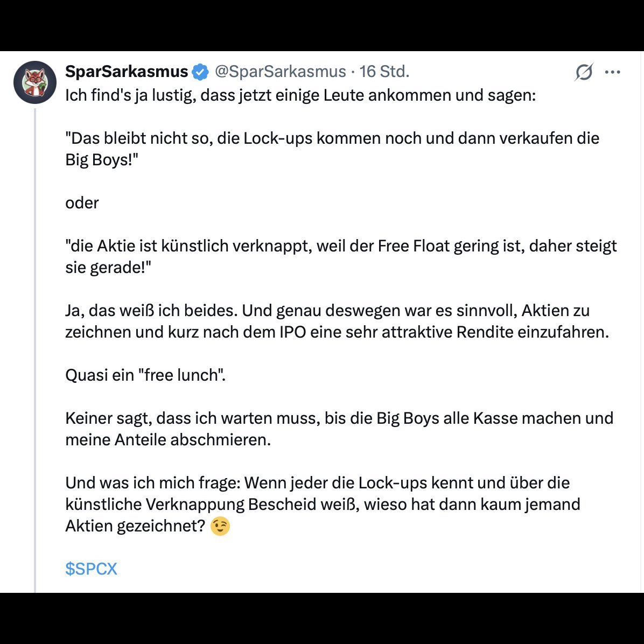Click the line starting "Ich find's ja lustig"
Image resolution: width=644 pixels, height=644 pixels.
click(x=300, y=95)
